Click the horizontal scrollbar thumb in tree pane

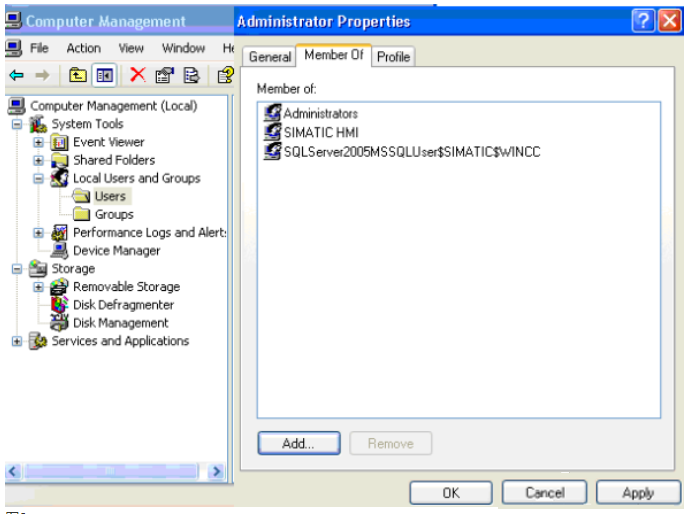(111, 471)
